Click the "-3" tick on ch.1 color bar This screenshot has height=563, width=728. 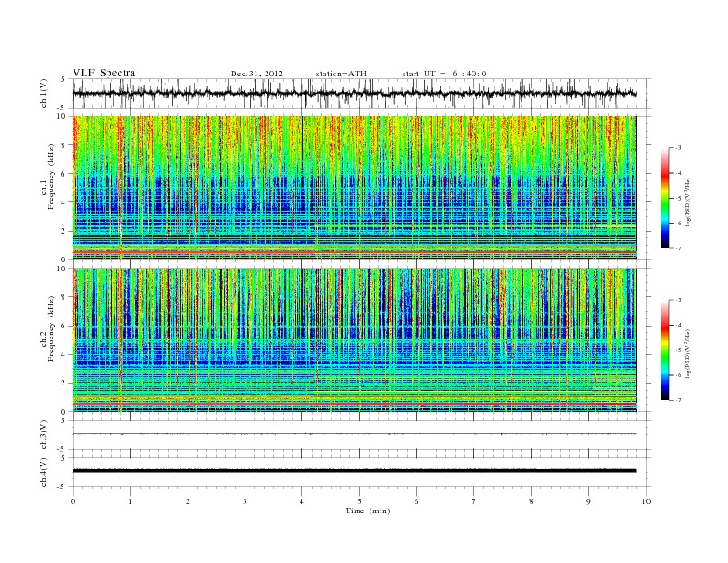(x=677, y=148)
